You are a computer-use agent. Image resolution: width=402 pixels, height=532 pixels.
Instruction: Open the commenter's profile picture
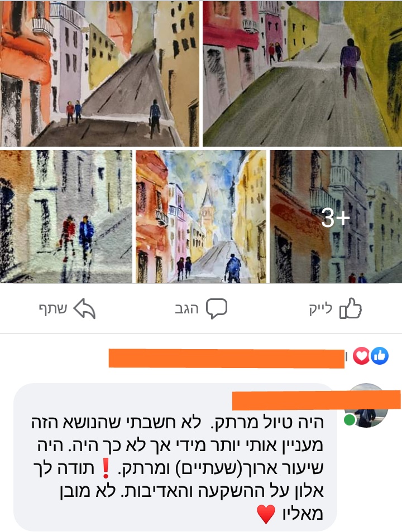[x=366, y=405]
